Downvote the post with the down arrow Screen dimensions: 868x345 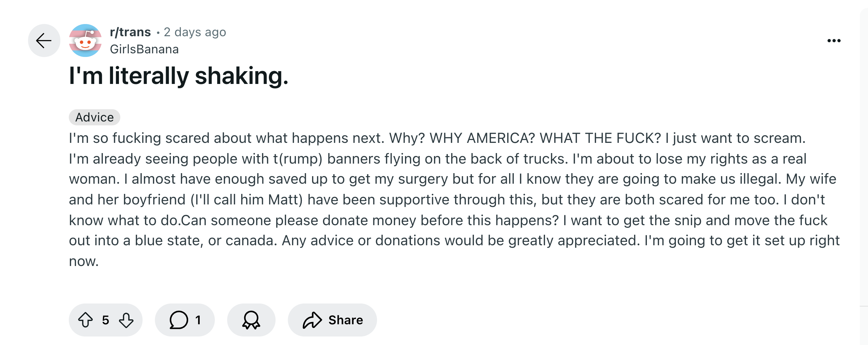[126, 320]
